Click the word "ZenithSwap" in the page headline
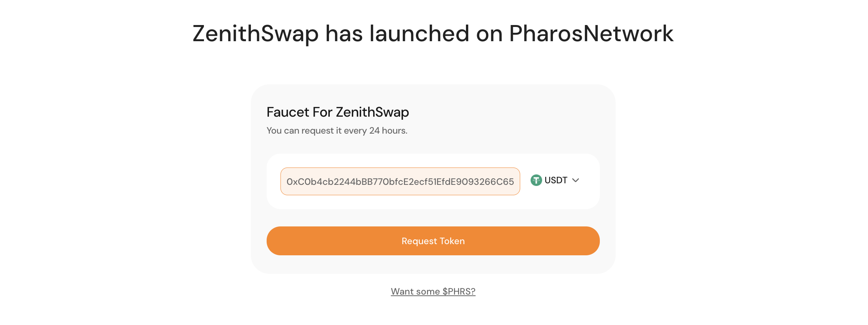Image resolution: width=868 pixels, height=325 pixels. (x=255, y=34)
